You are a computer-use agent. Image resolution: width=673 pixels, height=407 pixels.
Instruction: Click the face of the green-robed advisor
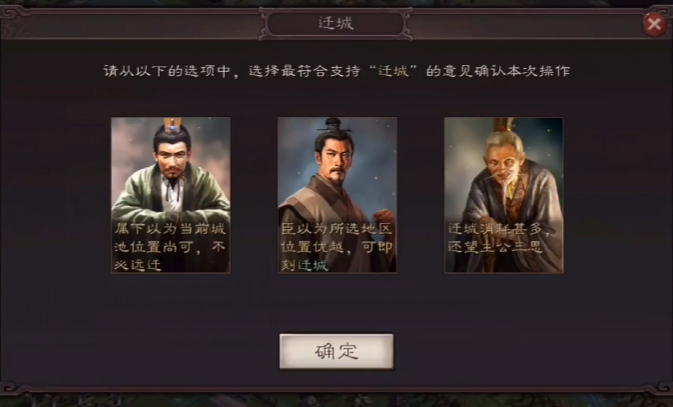pos(173,159)
